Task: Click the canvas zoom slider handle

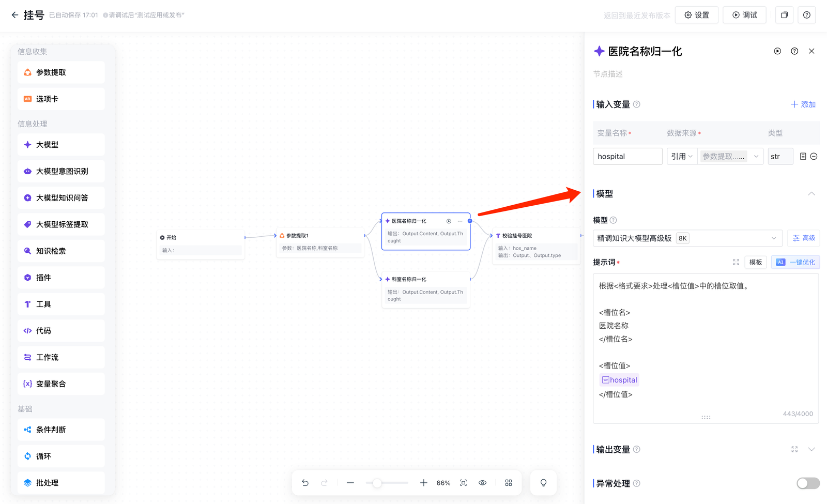Action: pyautogui.click(x=377, y=483)
